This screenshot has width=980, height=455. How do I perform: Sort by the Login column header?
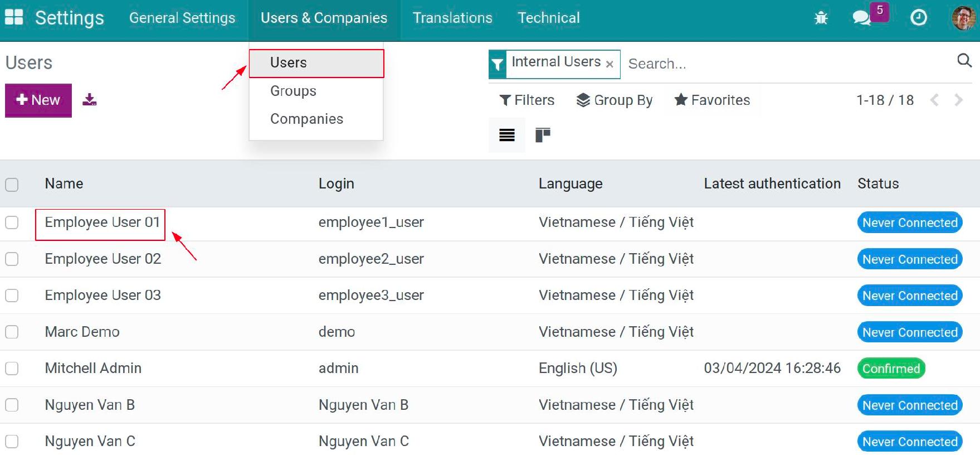click(336, 184)
